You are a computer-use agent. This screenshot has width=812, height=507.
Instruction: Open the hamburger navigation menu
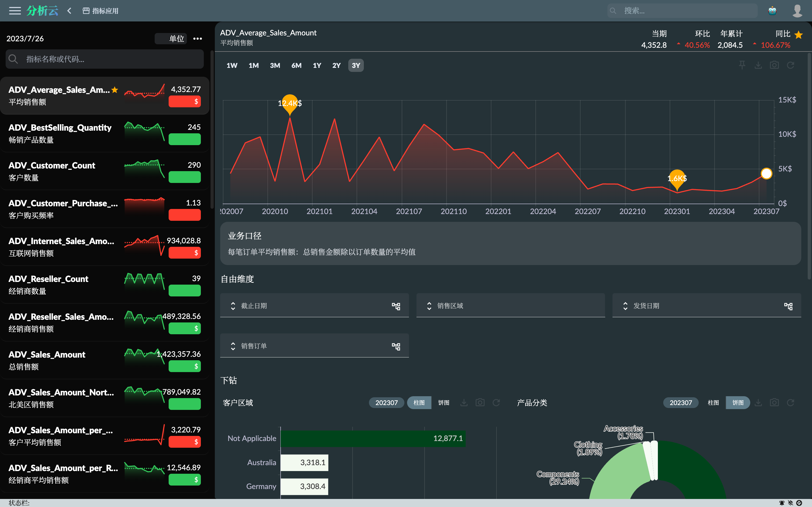15,10
